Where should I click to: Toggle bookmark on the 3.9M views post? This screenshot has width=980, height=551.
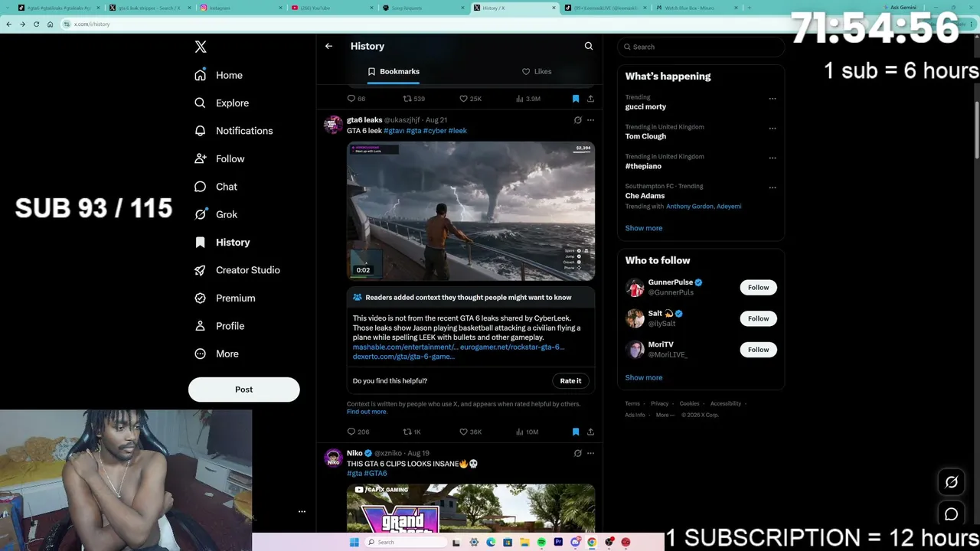point(576,99)
